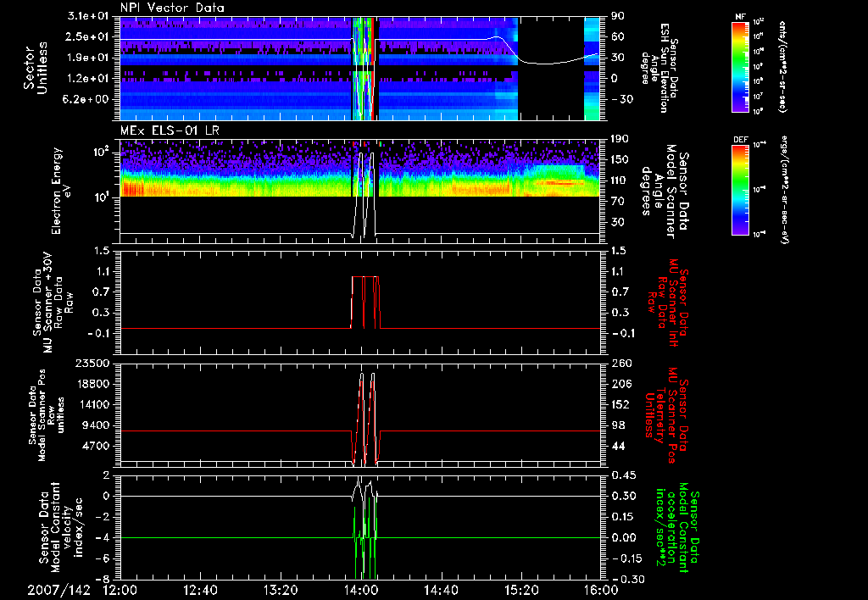Screen dimensions: 868x600
Task: Click the green Model Constant acceleration label
Action: click(x=676, y=527)
